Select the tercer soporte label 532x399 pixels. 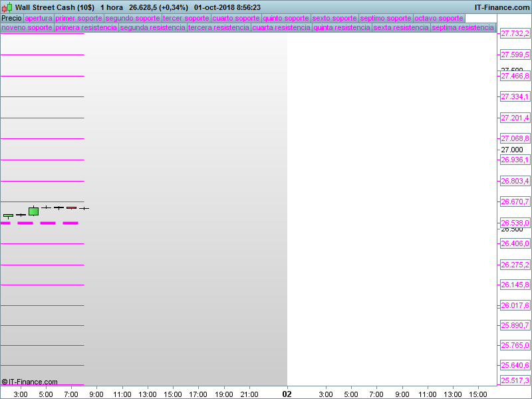(186, 18)
